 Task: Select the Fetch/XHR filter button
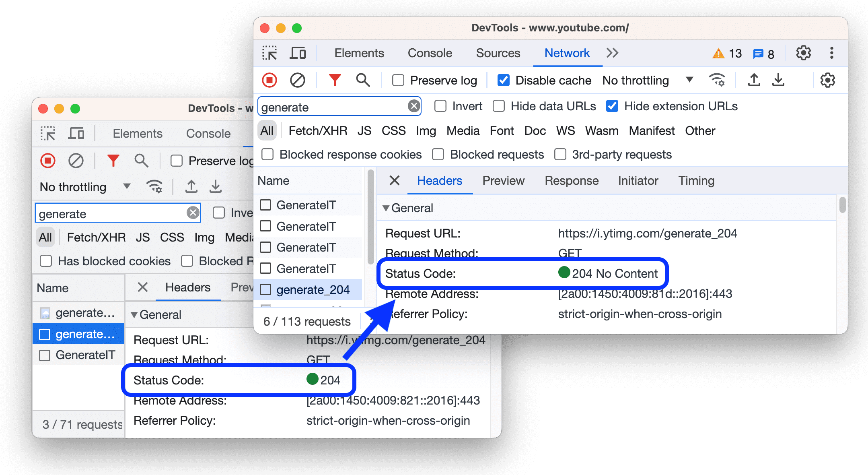pyautogui.click(x=317, y=131)
